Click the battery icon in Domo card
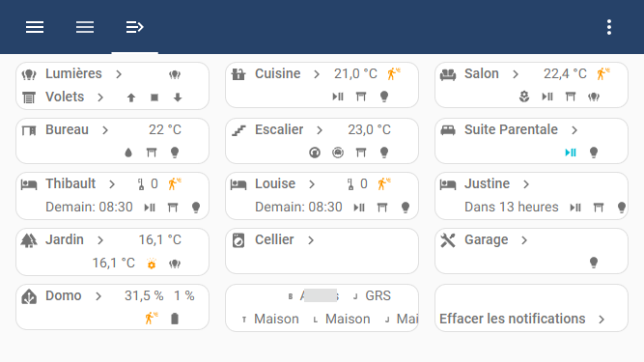This screenshot has height=362, width=644. 175,319
